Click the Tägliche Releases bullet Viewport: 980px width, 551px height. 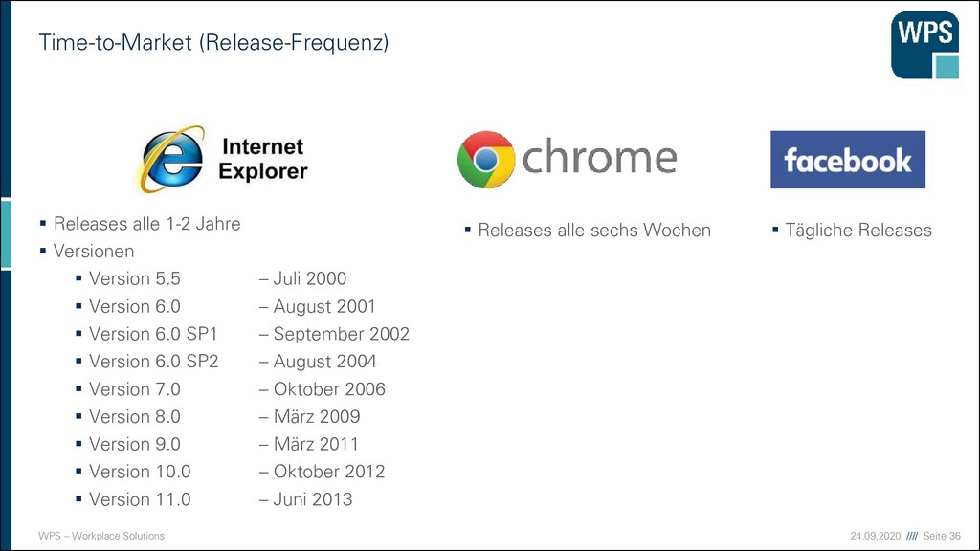tap(858, 230)
